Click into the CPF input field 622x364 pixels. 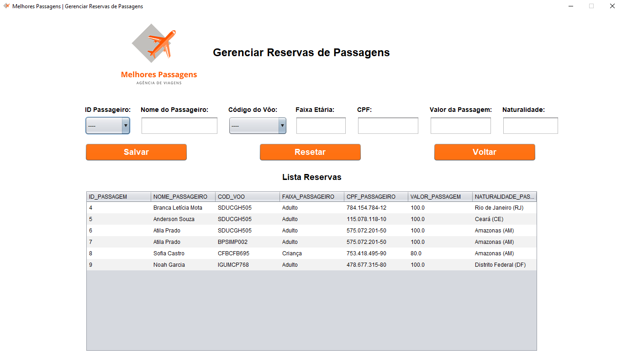click(388, 126)
